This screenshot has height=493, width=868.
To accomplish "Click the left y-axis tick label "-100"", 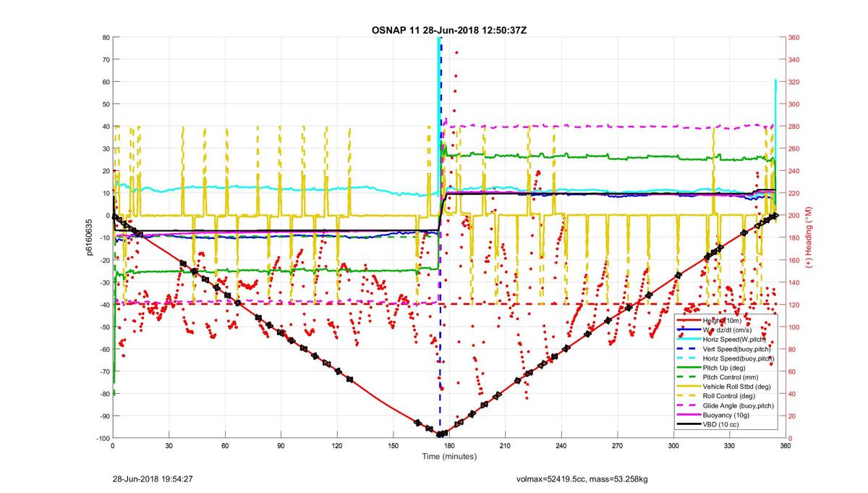I will pyautogui.click(x=102, y=439).
